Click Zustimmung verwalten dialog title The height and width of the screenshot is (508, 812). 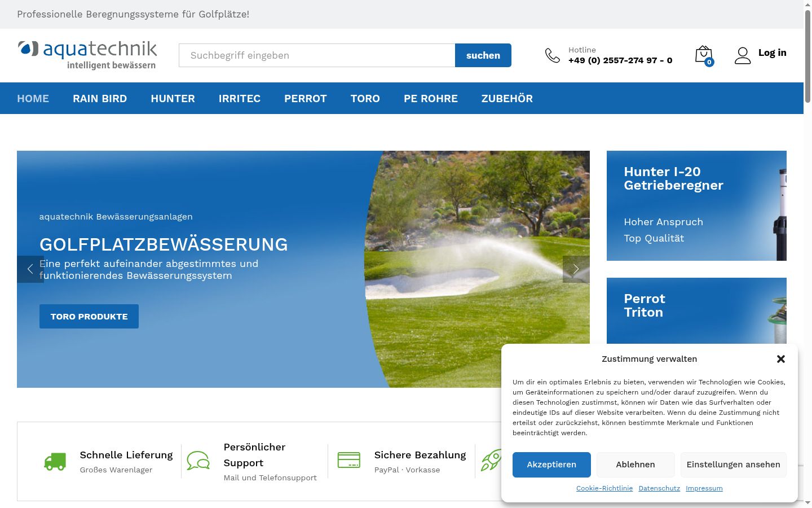coord(649,359)
